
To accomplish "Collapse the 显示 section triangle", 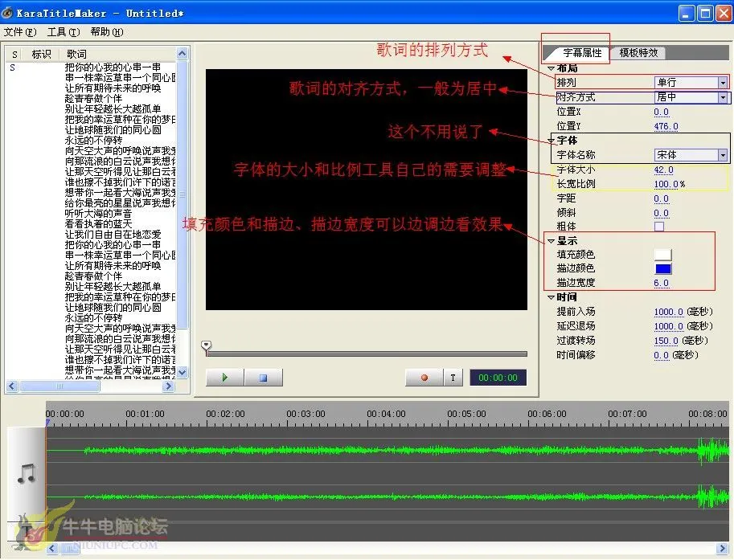I will [x=551, y=241].
